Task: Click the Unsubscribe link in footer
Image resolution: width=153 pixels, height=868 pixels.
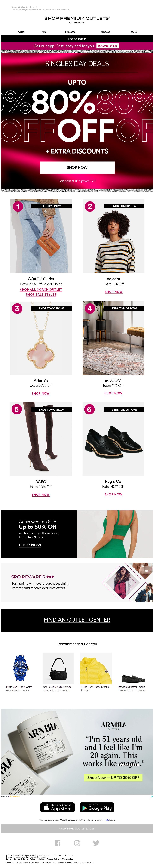Action: point(67,859)
